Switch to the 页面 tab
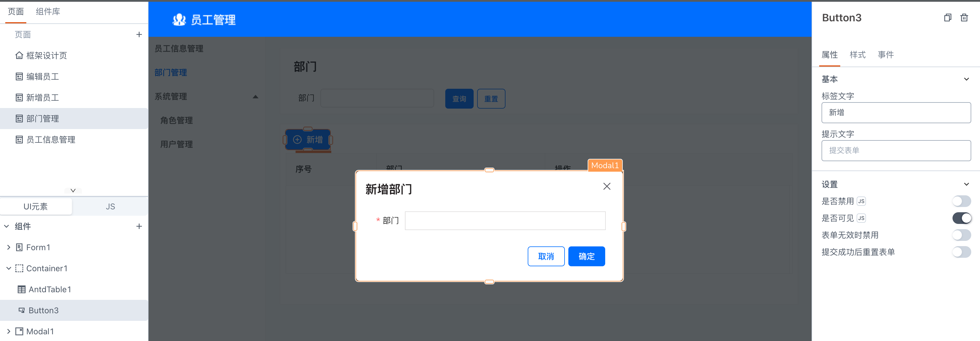 15,12
